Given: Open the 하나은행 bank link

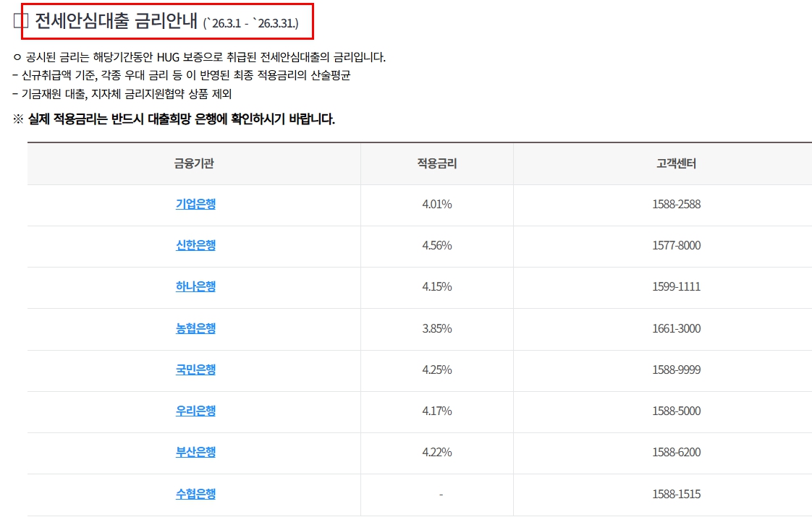Looking at the screenshot, I should 195,286.
